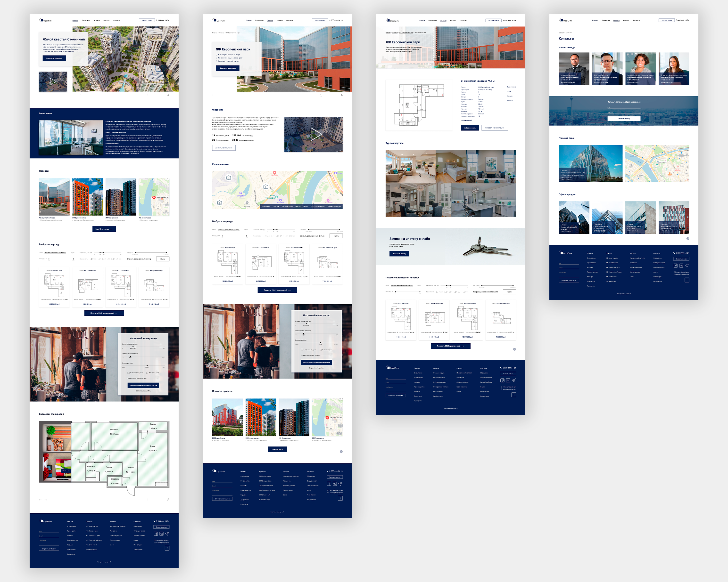Toggle В готовом доме checkbox on project calculator
Viewport: 728px width, 582px height.
click(321, 350)
